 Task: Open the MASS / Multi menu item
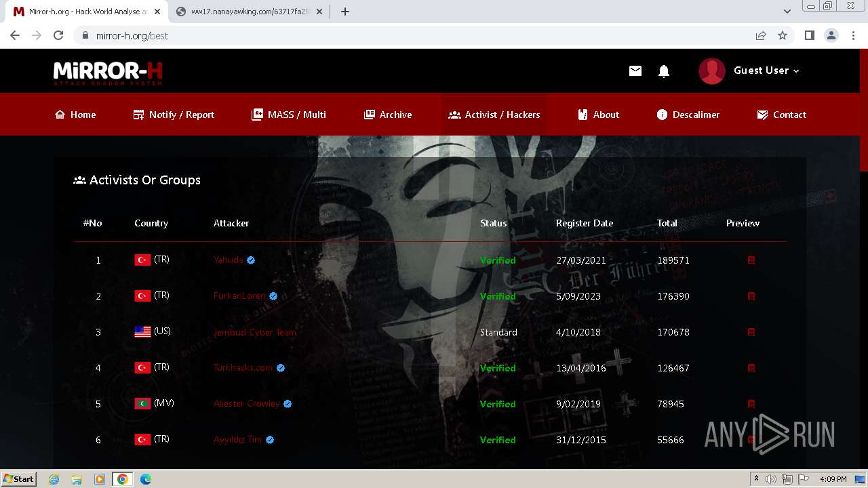[x=289, y=115]
